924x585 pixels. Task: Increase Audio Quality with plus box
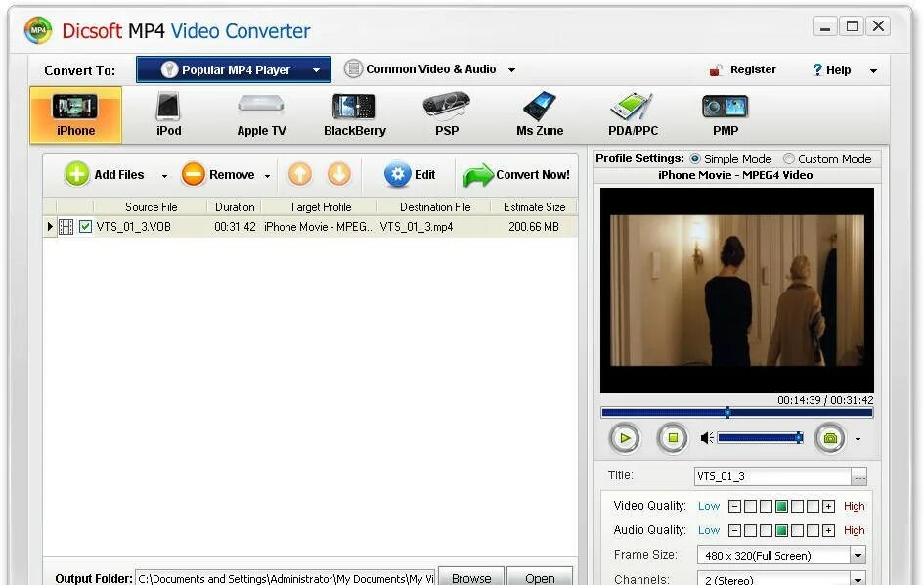(x=828, y=530)
